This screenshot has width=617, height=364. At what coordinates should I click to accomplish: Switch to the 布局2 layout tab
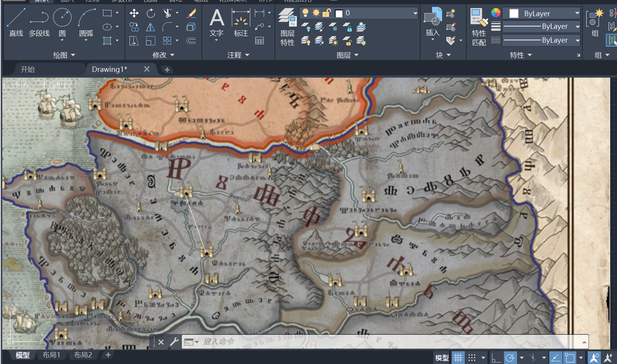(x=83, y=355)
